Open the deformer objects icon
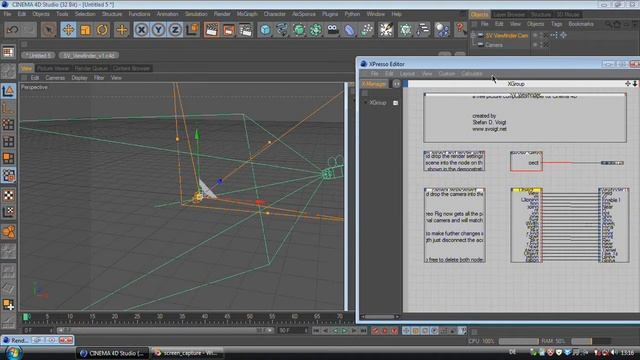This screenshot has height=360, width=640. (349, 30)
